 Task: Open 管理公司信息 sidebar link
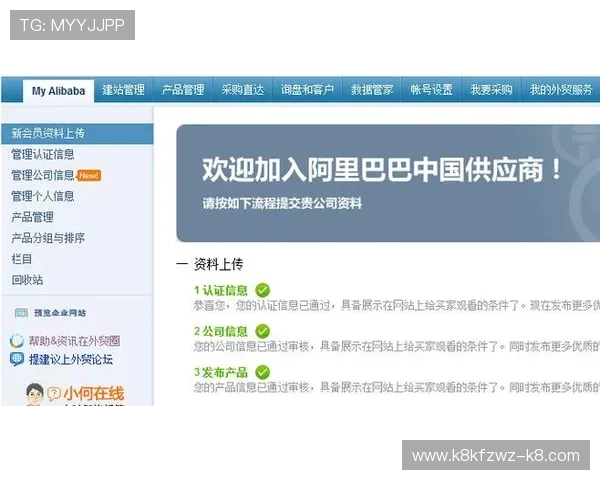click(x=43, y=175)
